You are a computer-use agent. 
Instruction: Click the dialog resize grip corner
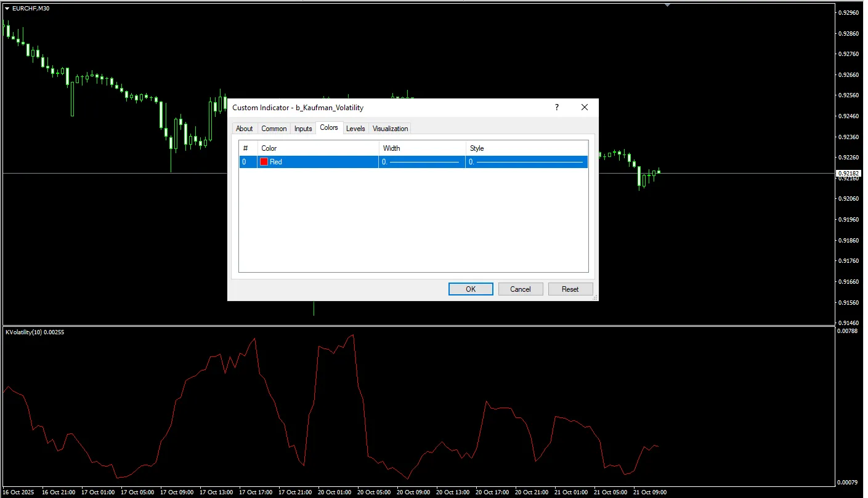(x=594, y=297)
